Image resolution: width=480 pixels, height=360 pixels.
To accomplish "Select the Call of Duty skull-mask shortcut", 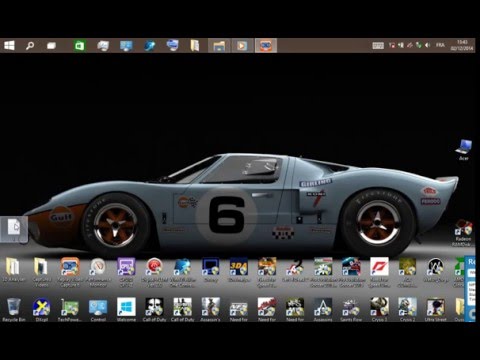I will (154, 310).
